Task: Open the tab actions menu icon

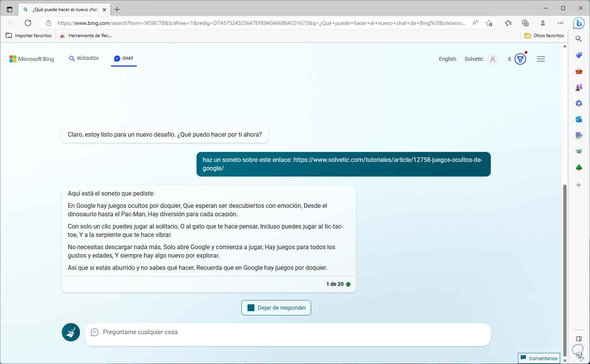Action: point(10,10)
